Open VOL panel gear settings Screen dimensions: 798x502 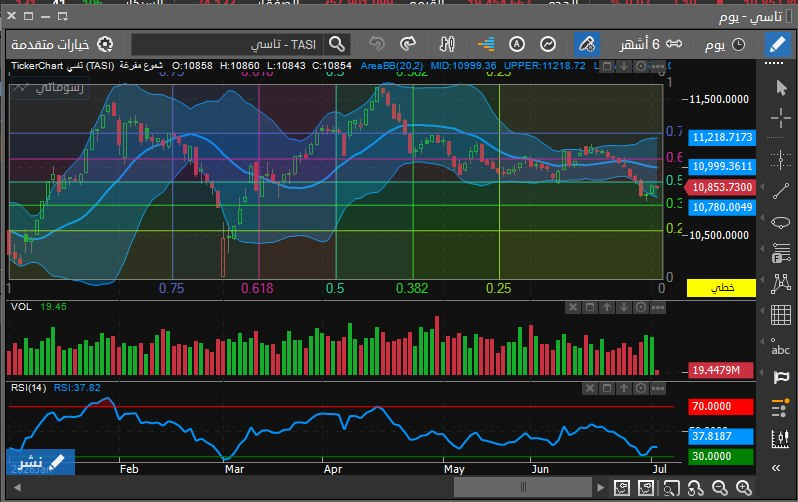coord(641,307)
